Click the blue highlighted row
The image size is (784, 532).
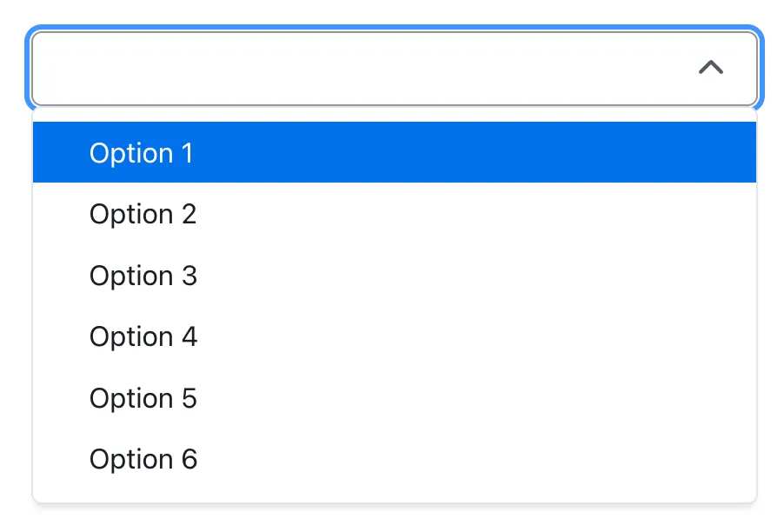394,153
